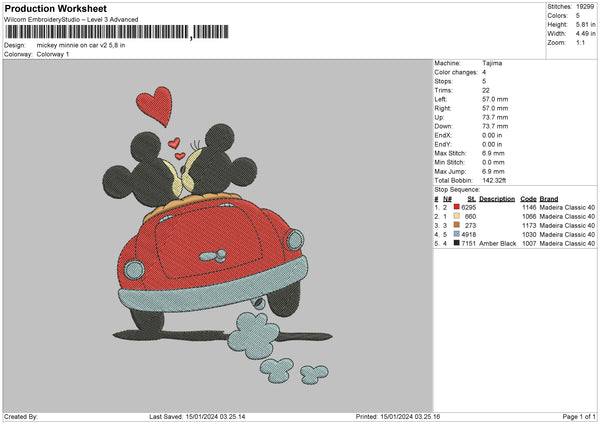
Task: Click the 'N#' column header
Action: pos(447,199)
